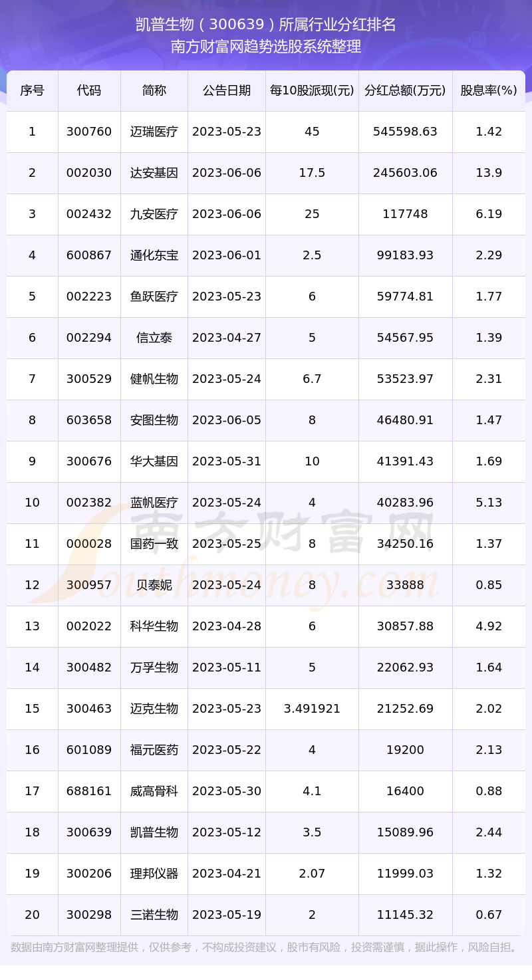Image resolution: width=532 pixels, height=980 pixels.
Task: Click stock name 迈瑞医疗
Action: [154, 132]
